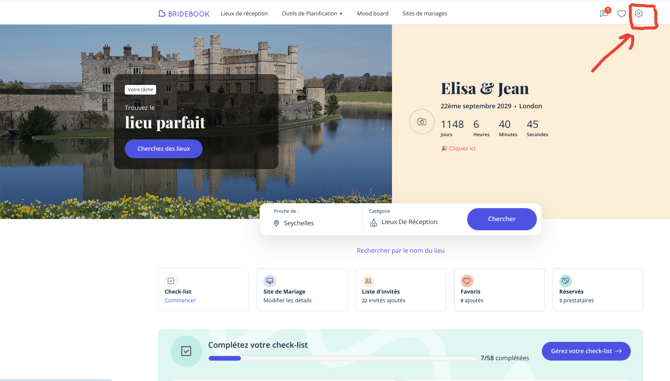The height and width of the screenshot is (381, 670).
Task: Click Gérez votre check-list button
Action: tap(586, 351)
